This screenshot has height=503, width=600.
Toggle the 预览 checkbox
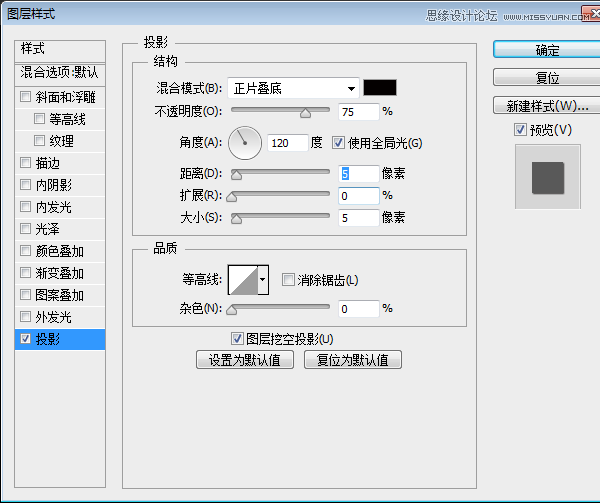[520, 130]
